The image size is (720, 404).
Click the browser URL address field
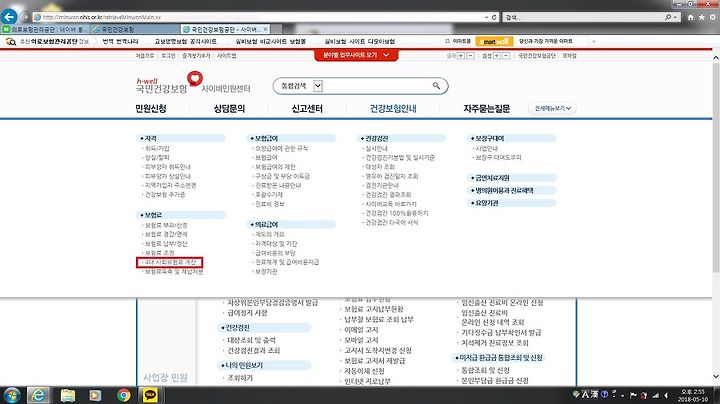(x=257, y=17)
